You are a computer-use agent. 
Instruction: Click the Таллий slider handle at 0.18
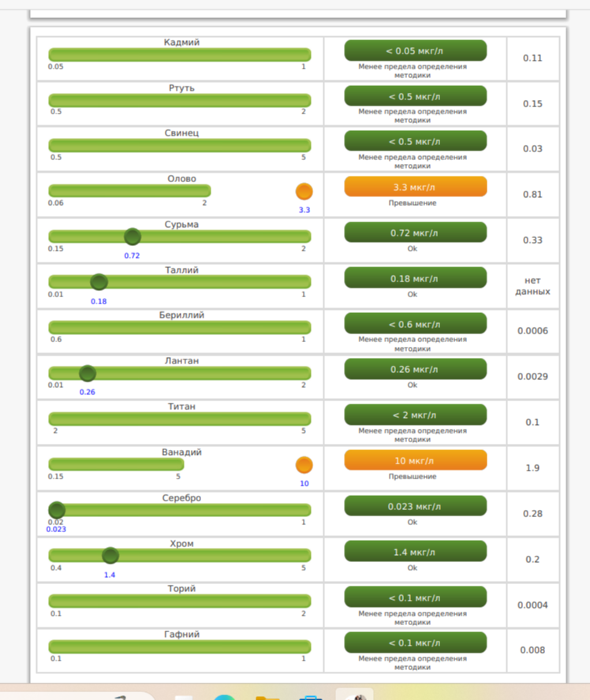click(99, 282)
